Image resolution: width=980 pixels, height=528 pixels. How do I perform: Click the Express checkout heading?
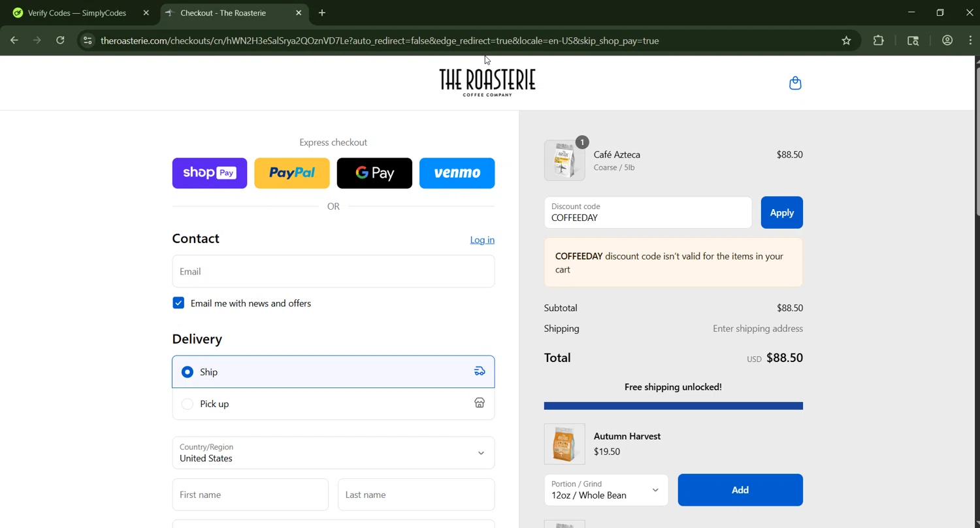pos(333,142)
